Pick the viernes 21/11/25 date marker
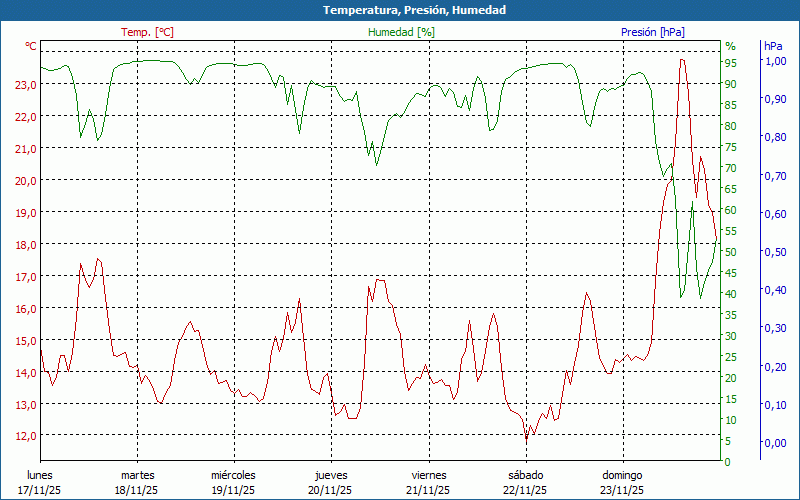Image resolution: width=800 pixels, height=500 pixels. [x=428, y=482]
